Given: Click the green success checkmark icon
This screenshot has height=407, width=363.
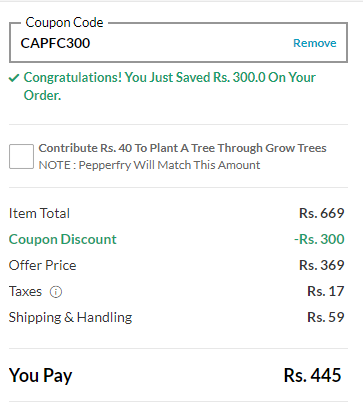Looking at the screenshot, I should [x=14, y=78].
